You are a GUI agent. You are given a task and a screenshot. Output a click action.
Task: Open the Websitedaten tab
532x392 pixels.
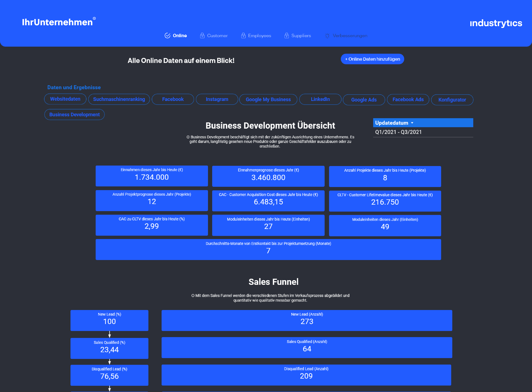[x=65, y=99]
